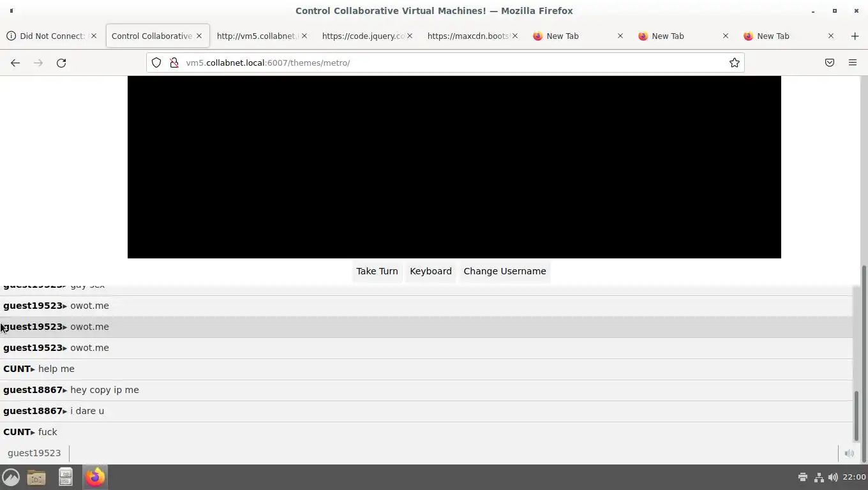Open the tracking protection shield icon
The width and height of the screenshot is (868, 490).
156,63
